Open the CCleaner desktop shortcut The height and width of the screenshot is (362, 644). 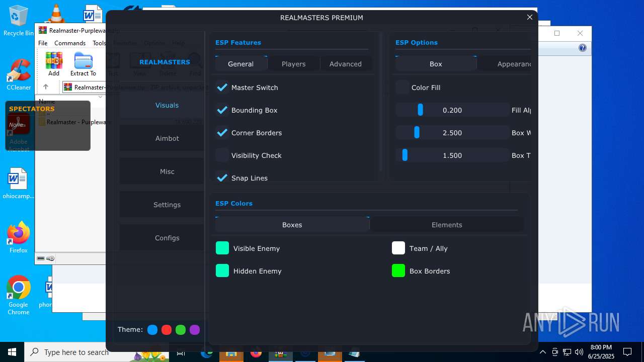pyautogui.click(x=19, y=74)
